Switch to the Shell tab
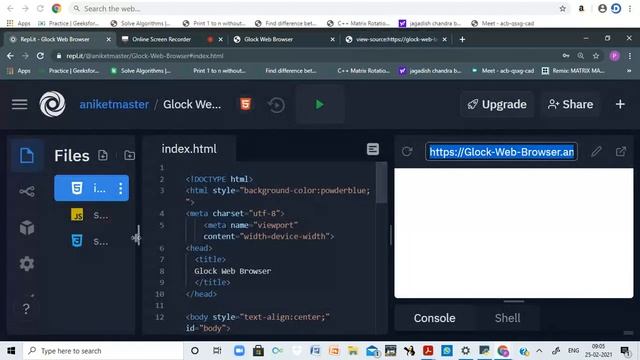640x360 pixels. coord(507,318)
